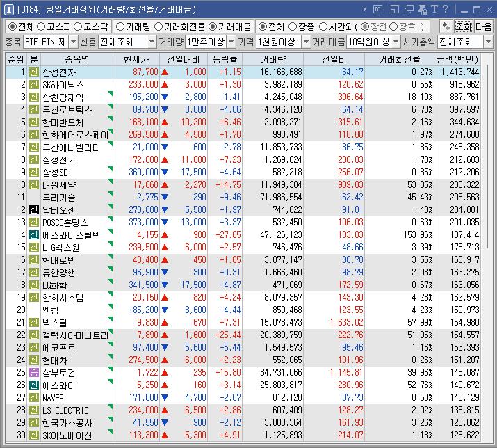This screenshot has height=448, width=497.
Task: Select the 장후 radio button
Action: pos(393,26)
